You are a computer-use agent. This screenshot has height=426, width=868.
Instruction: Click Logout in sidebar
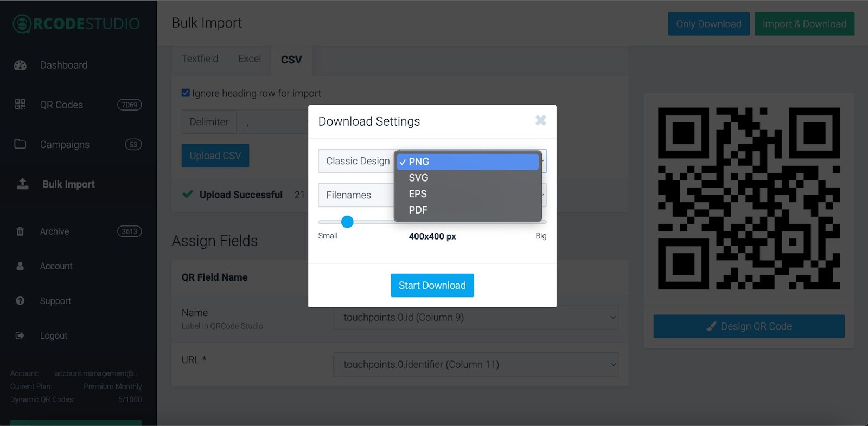(x=54, y=335)
